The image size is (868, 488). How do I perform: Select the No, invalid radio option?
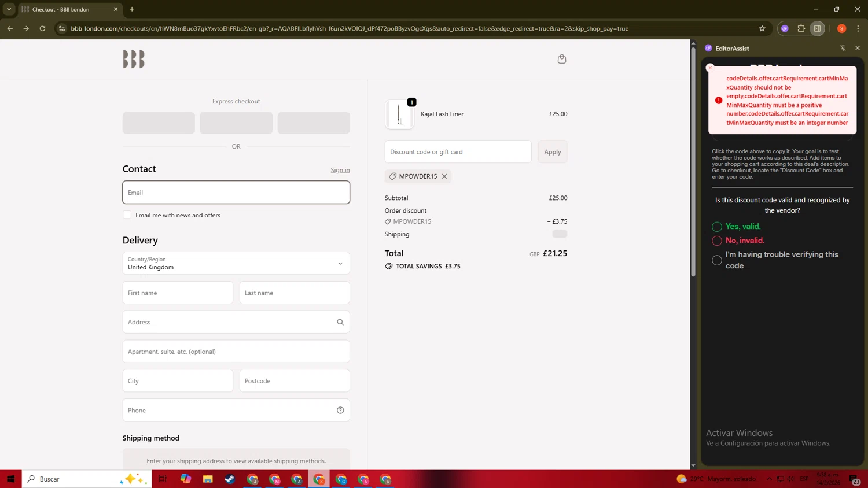[x=717, y=241]
